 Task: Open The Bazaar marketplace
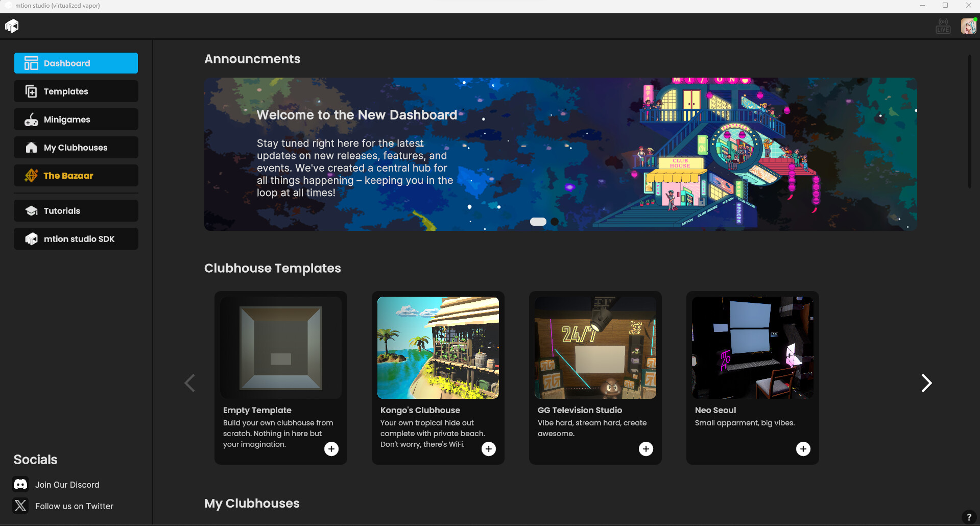click(x=76, y=176)
